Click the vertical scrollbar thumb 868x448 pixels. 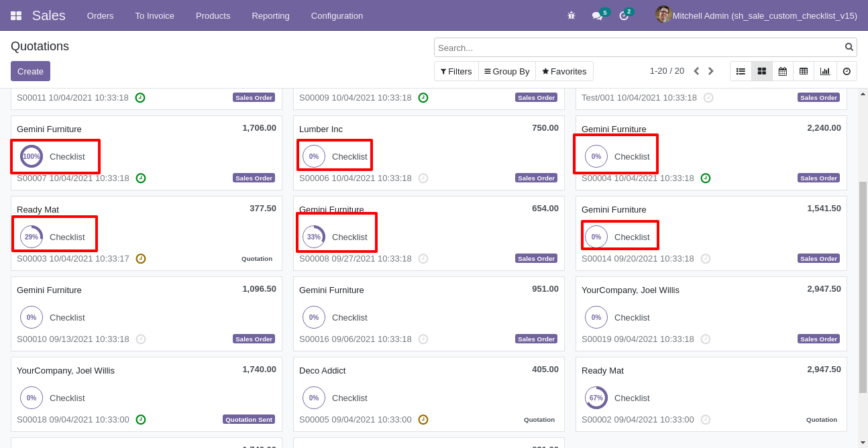[x=863, y=287]
